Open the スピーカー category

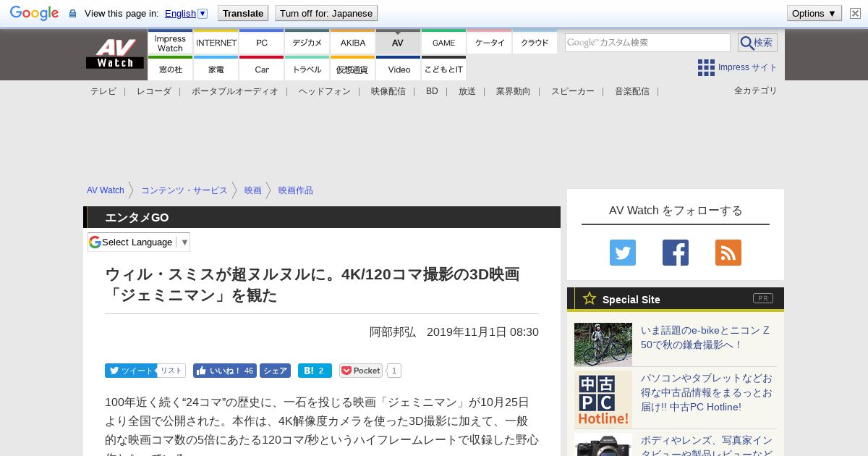[573, 91]
